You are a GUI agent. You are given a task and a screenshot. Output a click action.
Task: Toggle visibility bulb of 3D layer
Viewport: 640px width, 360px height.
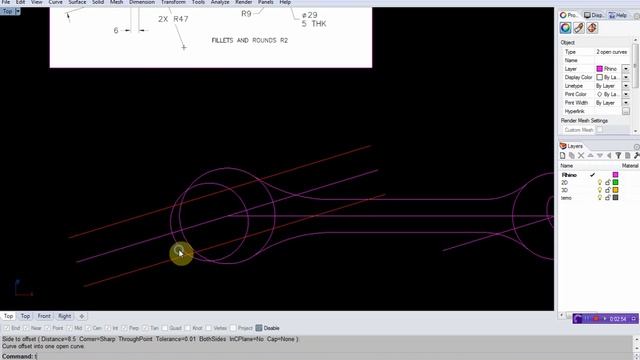point(600,190)
